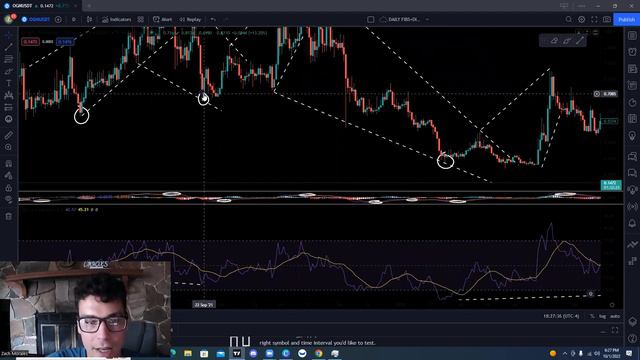Lock all drawing tools
This screenshot has height=360, width=640.
(x=9, y=188)
